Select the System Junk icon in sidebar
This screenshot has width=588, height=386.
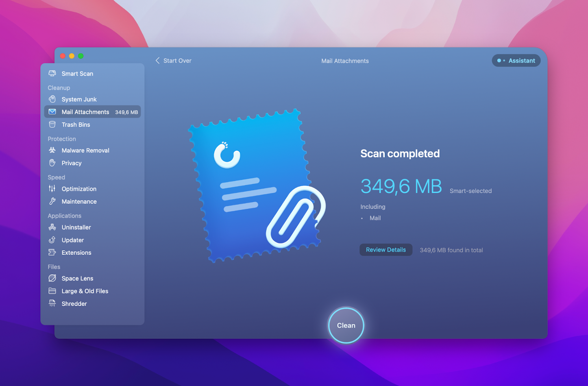tap(52, 99)
